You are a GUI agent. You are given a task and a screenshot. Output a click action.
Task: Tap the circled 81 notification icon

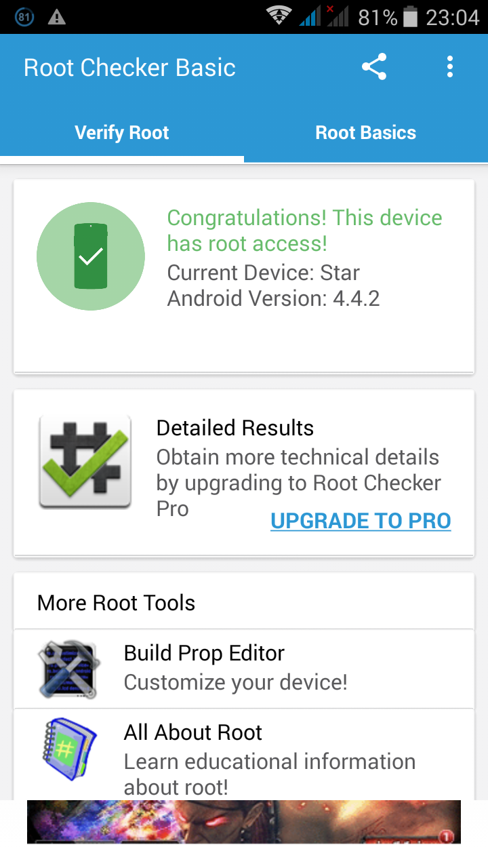pyautogui.click(x=24, y=17)
